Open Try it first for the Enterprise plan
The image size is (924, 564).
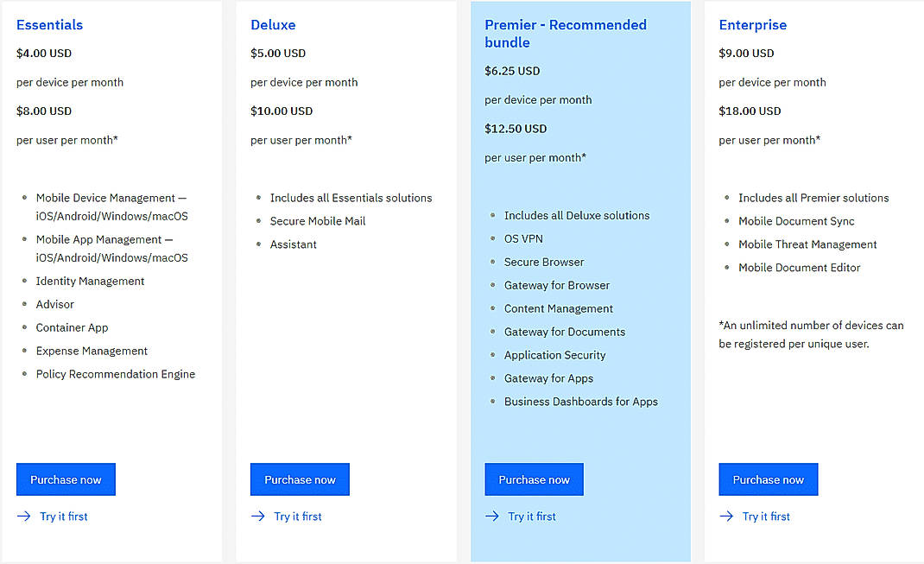point(766,516)
